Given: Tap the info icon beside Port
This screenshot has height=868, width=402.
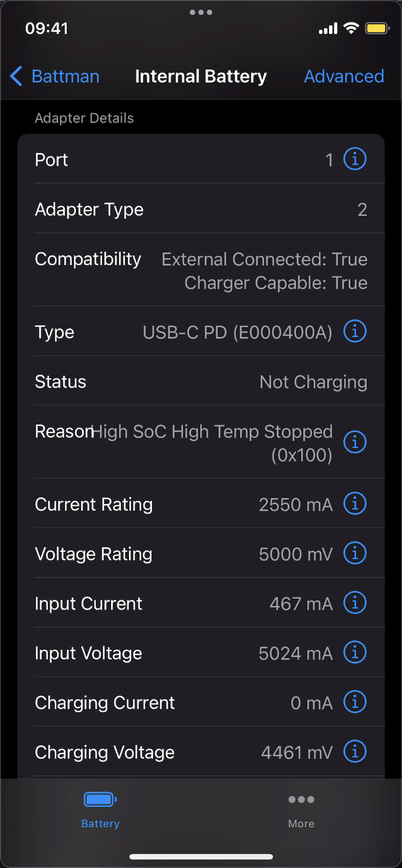Looking at the screenshot, I should [x=355, y=159].
